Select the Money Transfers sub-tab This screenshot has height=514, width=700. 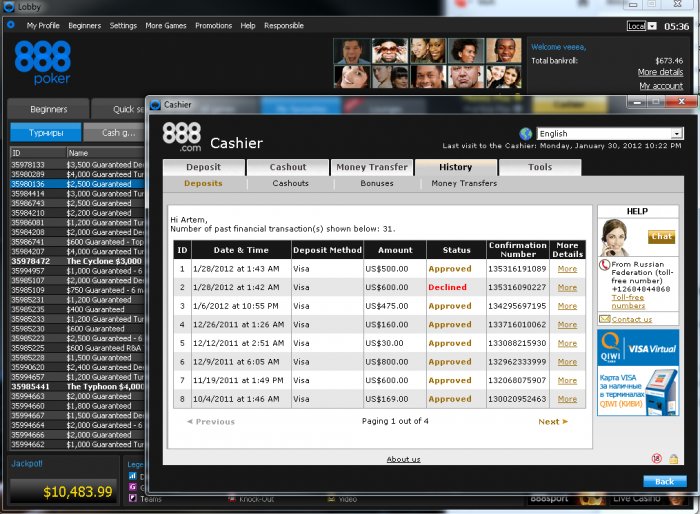click(x=464, y=183)
